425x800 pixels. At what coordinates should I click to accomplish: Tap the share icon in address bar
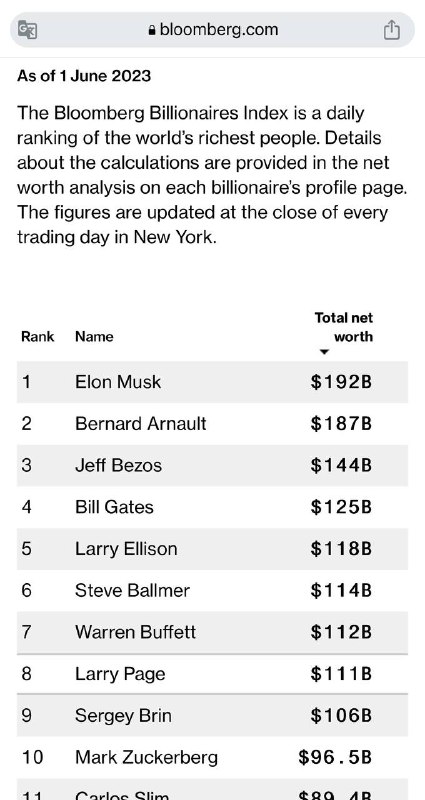tap(391, 30)
